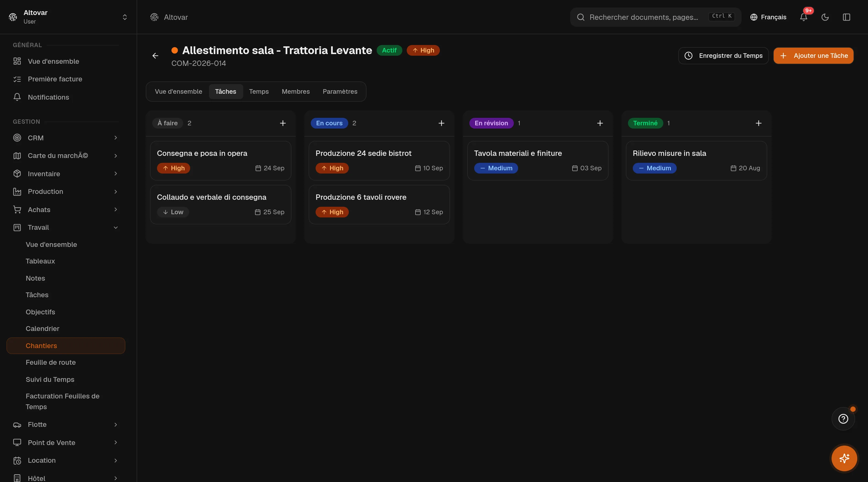
Task: Add a task in Terminé column
Action: click(x=758, y=123)
